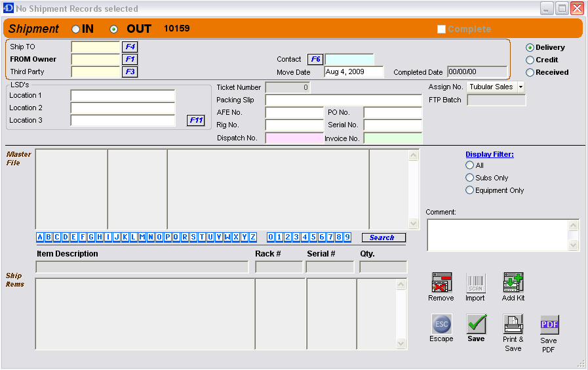Click the Print & Save icon

[x=513, y=324]
